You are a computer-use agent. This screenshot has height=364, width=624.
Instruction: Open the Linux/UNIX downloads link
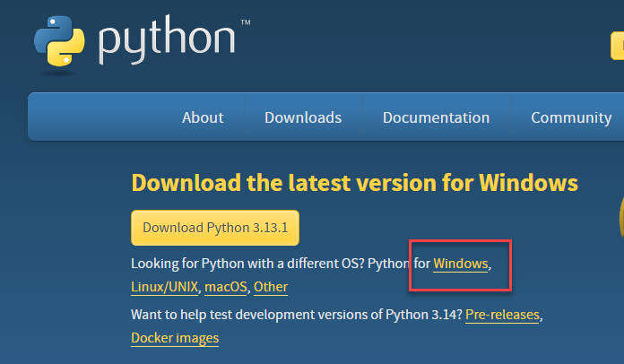point(164,287)
